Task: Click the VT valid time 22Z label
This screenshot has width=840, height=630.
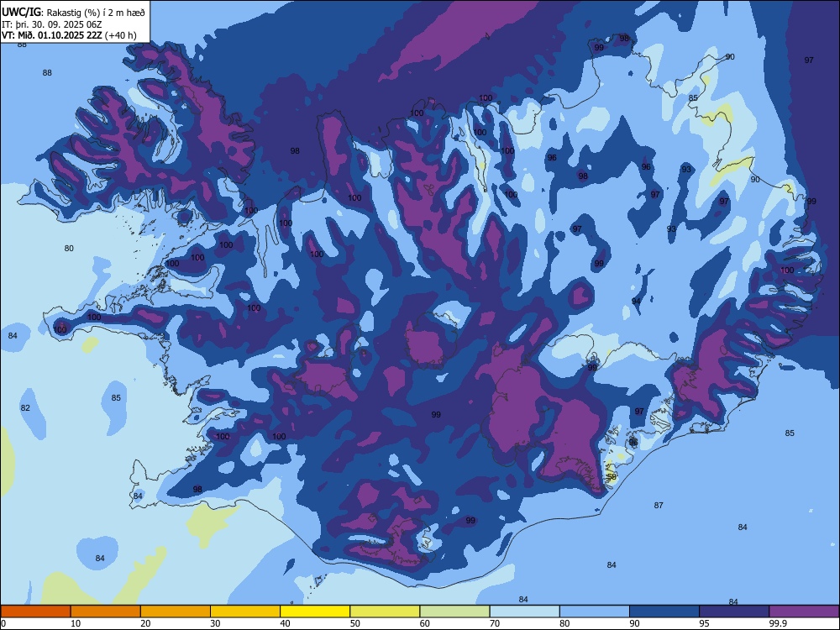Action: [x=69, y=35]
